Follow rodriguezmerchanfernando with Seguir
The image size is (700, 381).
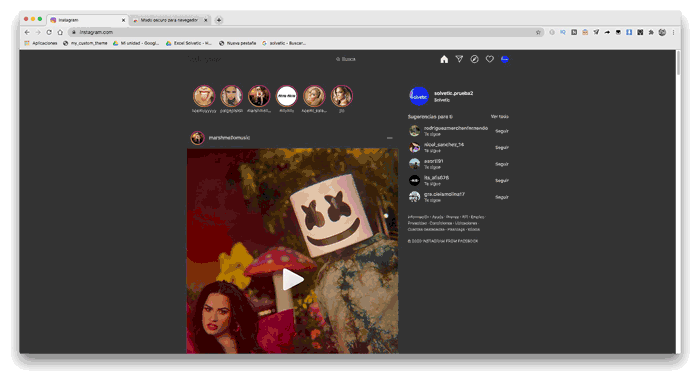pos(502,131)
